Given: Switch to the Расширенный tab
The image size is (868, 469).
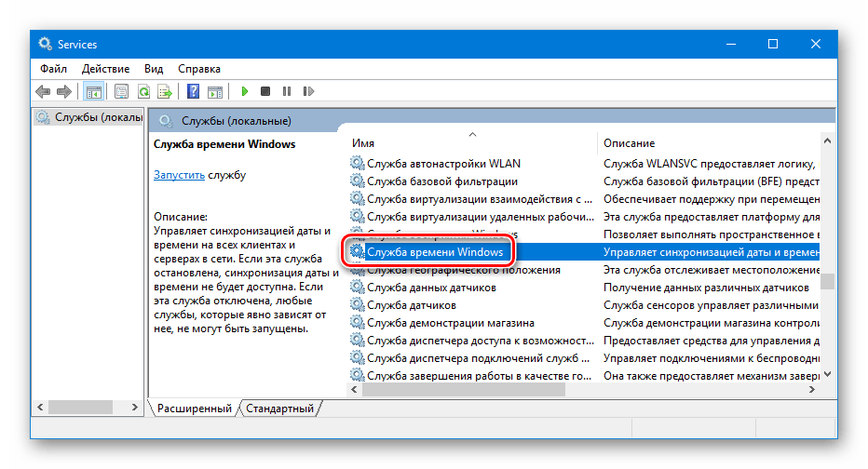Looking at the screenshot, I should point(195,409).
